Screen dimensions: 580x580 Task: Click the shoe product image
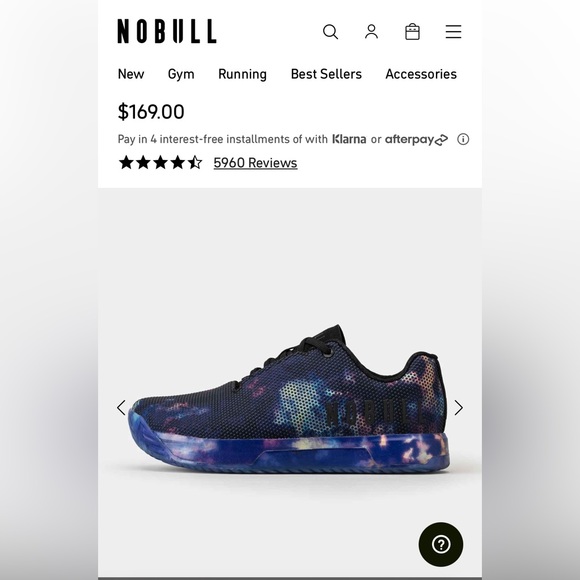(x=290, y=401)
